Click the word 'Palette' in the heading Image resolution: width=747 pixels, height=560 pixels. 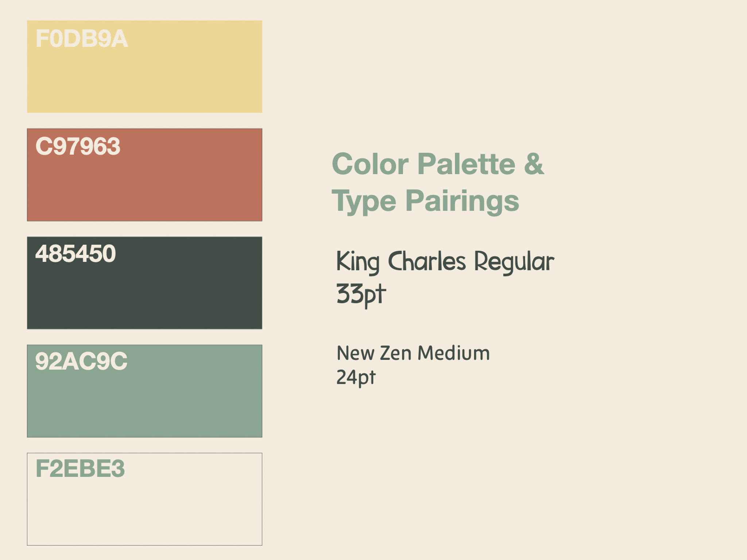[466, 164]
